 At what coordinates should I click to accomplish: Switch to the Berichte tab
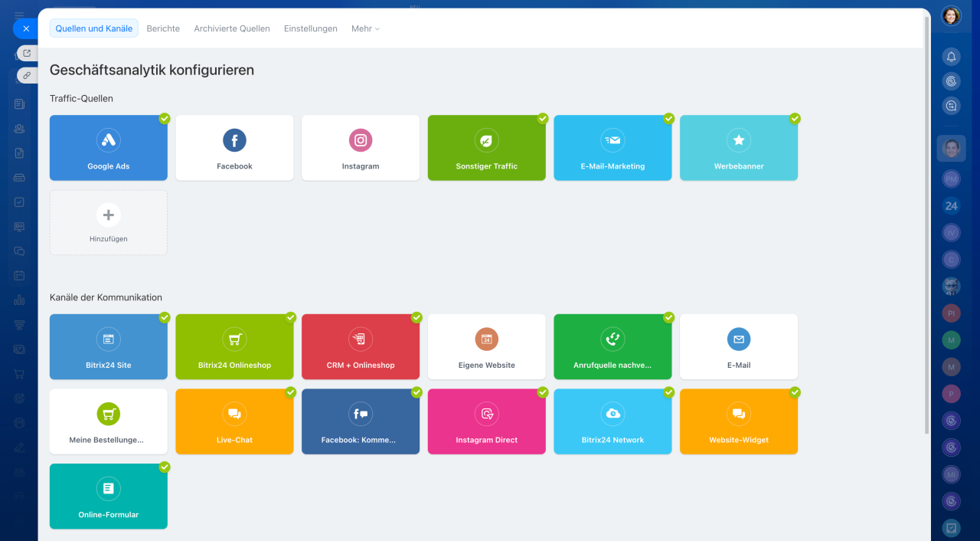tap(163, 28)
